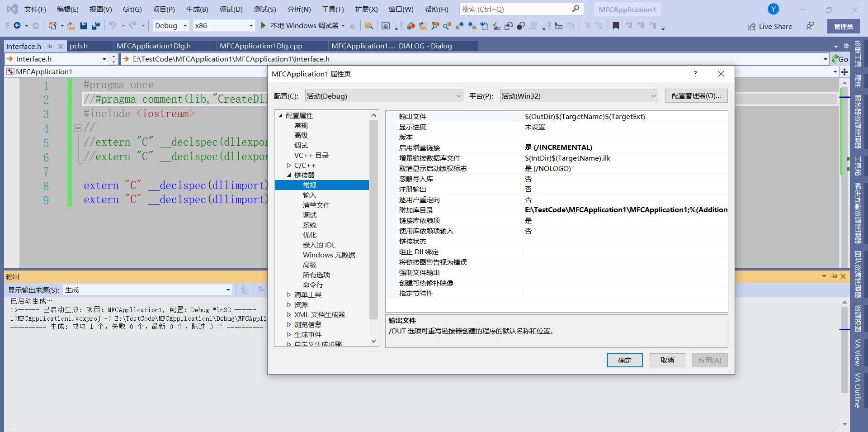Switch to the MFCApplication1Dlg.cpp tab

pos(261,46)
